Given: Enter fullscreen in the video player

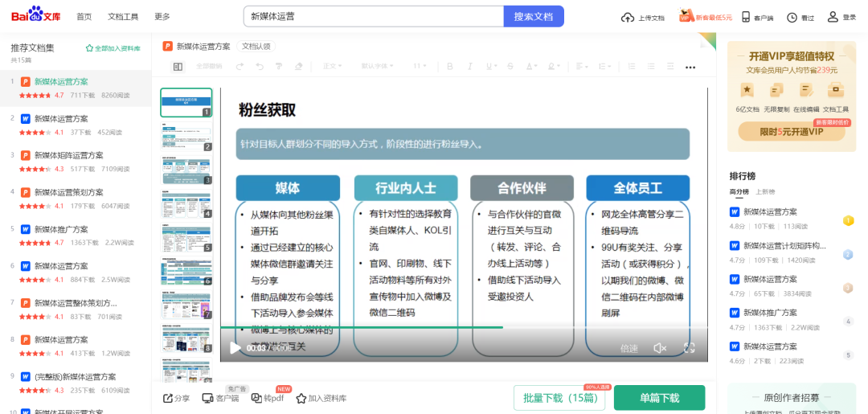Looking at the screenshot, I should click(x=690, y=347).
